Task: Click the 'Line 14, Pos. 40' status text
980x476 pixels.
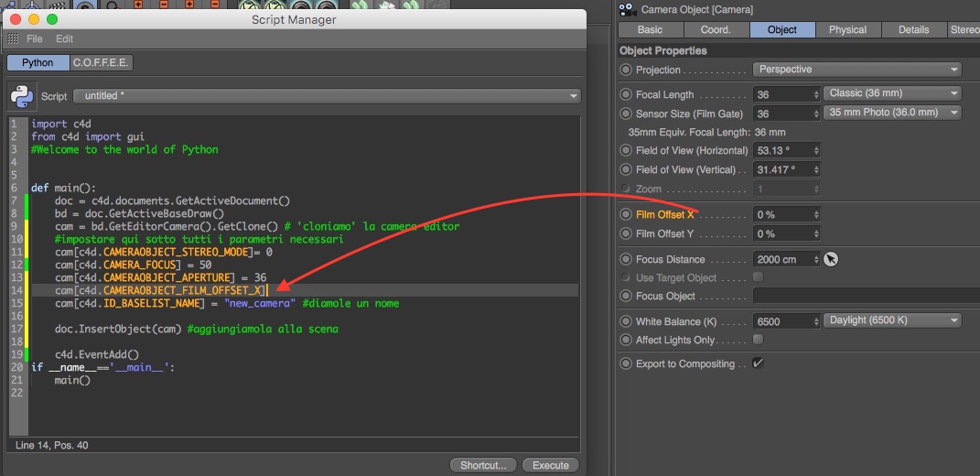Action: click(x=51, y=446)
